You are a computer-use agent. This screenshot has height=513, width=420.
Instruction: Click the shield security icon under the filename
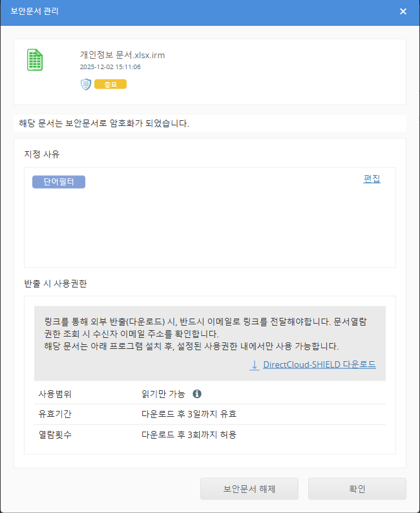[x=85, y=84]
